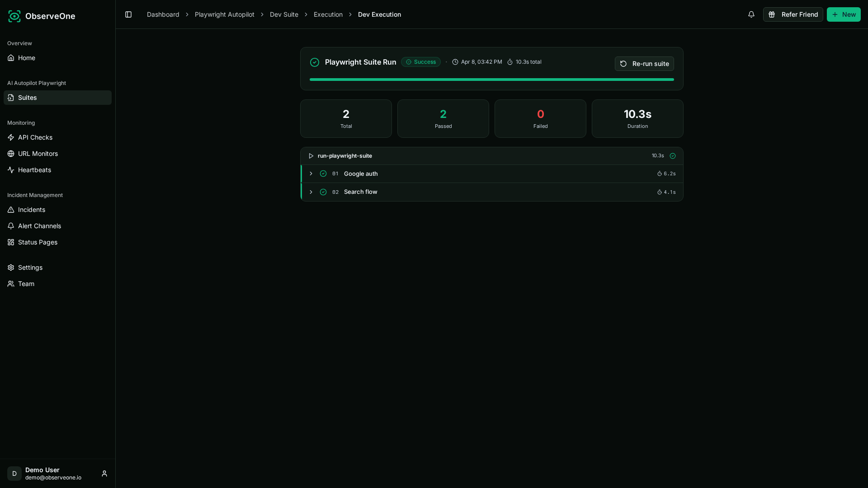Click the Re-run suite button

tap(644, 64)
